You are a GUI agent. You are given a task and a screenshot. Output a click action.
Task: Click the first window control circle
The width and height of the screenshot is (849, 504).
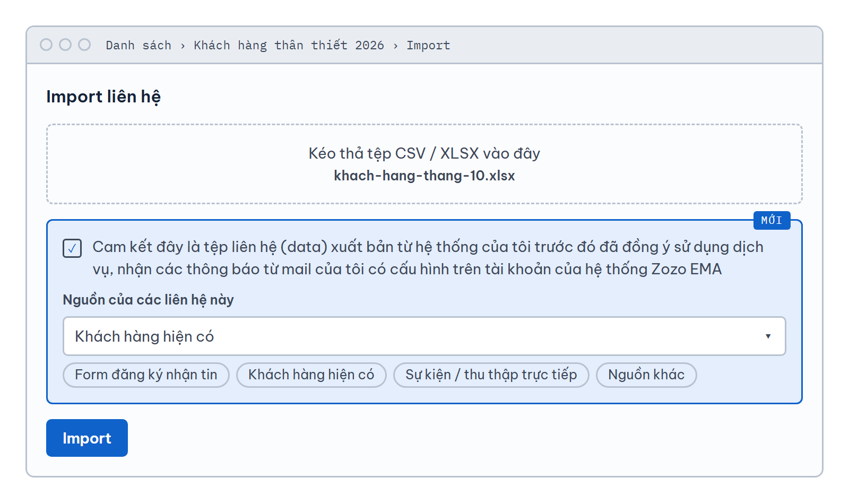[x=46, y=45]
